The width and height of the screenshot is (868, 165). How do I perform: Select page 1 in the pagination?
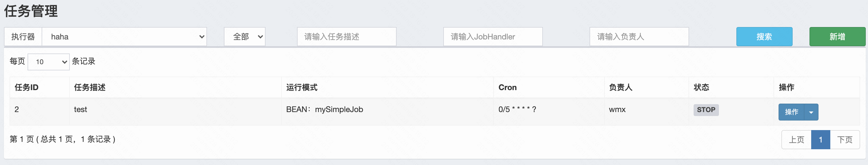pos(820,140)
